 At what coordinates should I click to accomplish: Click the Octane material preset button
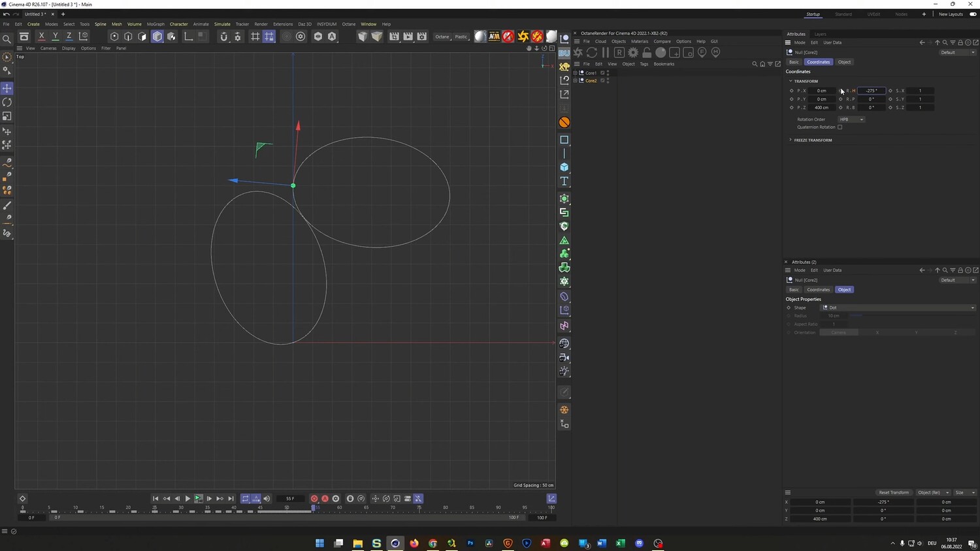[442, 37]
